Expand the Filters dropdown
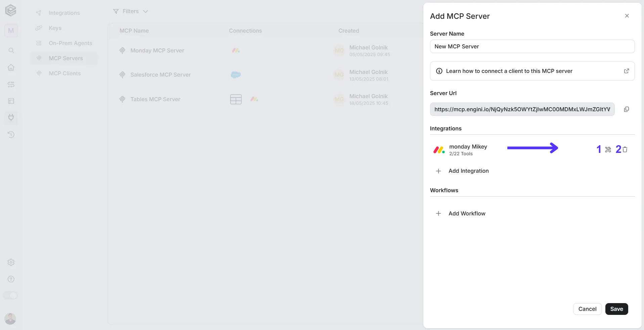The width and height of the screenshot is (644, 330). [130, 11]
